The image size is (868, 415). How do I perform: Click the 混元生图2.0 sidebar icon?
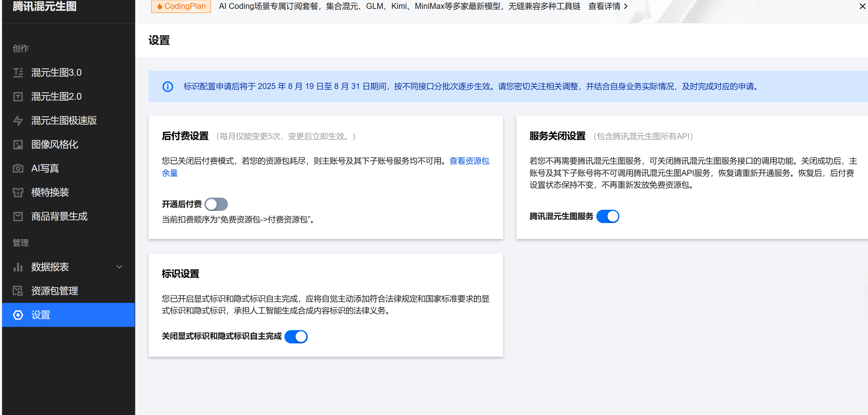tap(18, 97)
